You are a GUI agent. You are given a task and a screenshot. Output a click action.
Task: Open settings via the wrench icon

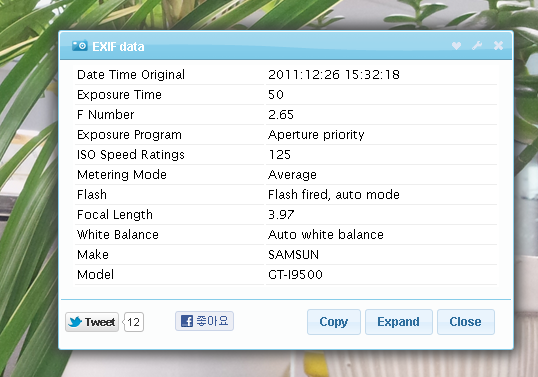tap(477, 46)
